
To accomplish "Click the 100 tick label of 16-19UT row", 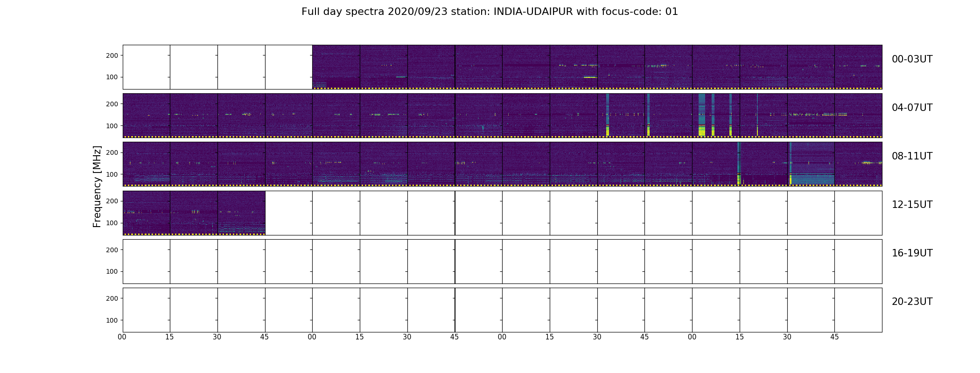I will pyautogui.click(x=112, y=271).
